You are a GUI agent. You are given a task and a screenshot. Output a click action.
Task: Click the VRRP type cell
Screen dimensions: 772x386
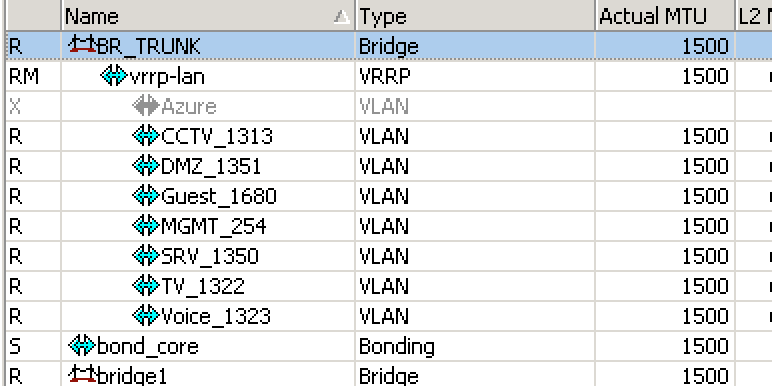[475, 76]
